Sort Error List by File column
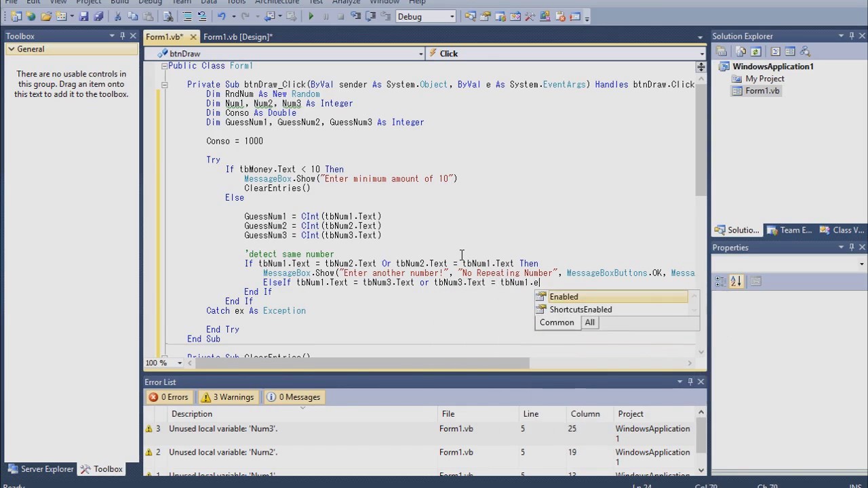Viewport: 868px width, 488px height. point(478,413)
